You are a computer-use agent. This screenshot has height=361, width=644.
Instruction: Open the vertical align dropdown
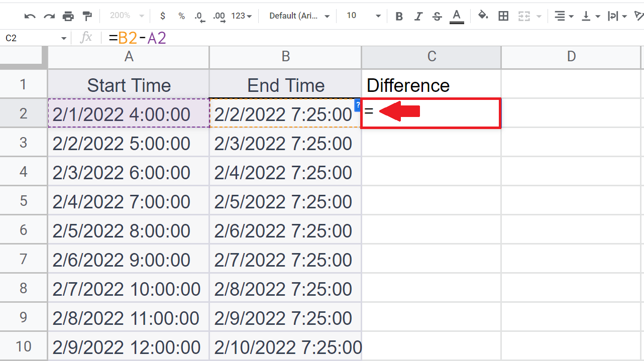click(591, 16)
